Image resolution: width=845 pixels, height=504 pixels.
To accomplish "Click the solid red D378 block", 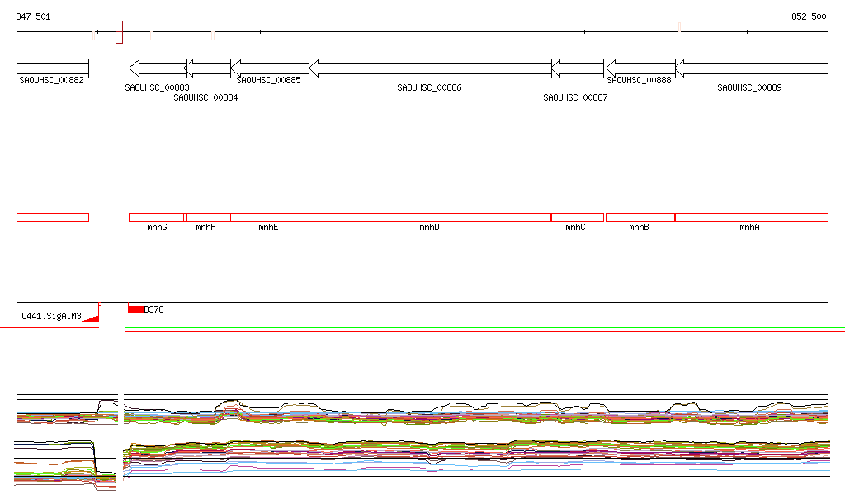I will 136,309.
